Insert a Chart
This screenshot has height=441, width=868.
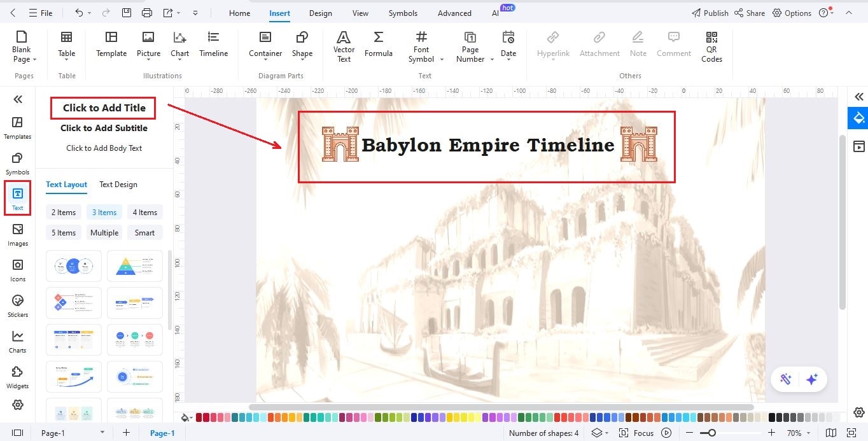[x=179, y=45]
